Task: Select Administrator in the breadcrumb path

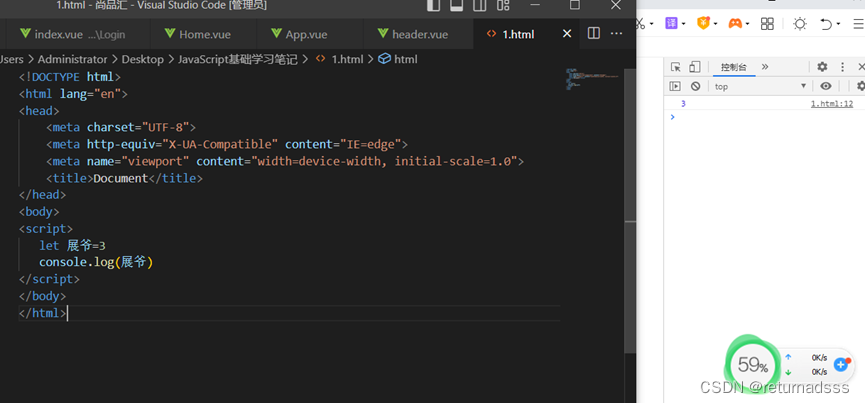Action: tap(72, 59)
